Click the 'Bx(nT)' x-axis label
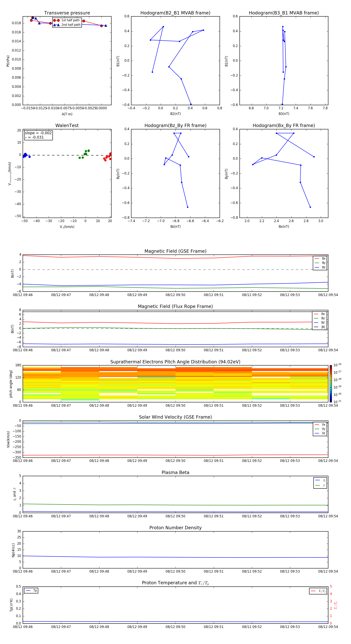 pos(284,227)
